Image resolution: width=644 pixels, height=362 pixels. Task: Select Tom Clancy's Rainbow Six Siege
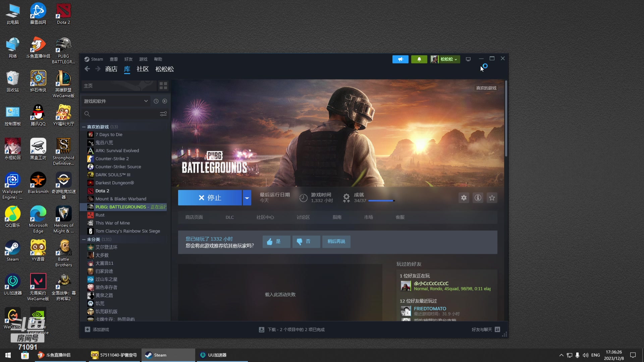click(x=127, y=231)
